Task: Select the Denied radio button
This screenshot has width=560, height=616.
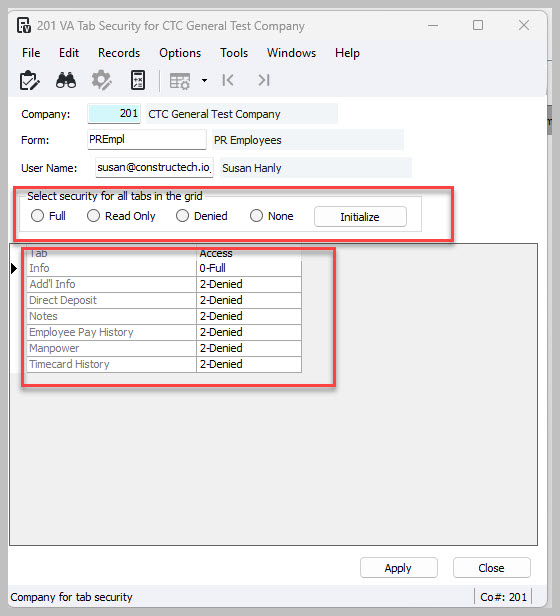Action: pyautogui.click(x=182, y=216)
